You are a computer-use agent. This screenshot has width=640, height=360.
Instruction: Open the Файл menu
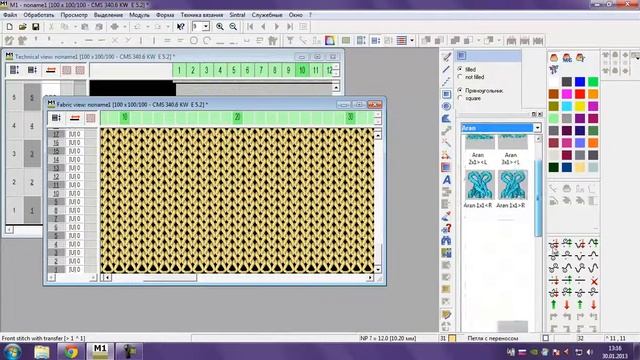10,15
